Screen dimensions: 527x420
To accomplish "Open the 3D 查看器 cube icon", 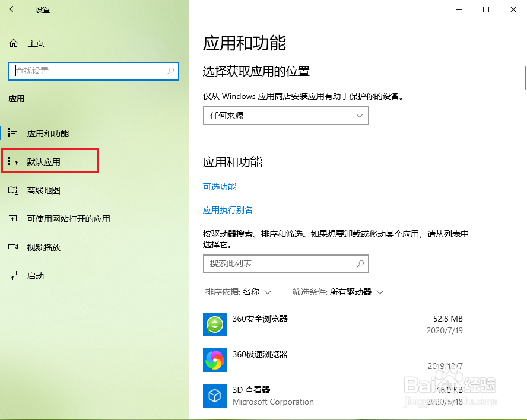I will tap(215, 396).
